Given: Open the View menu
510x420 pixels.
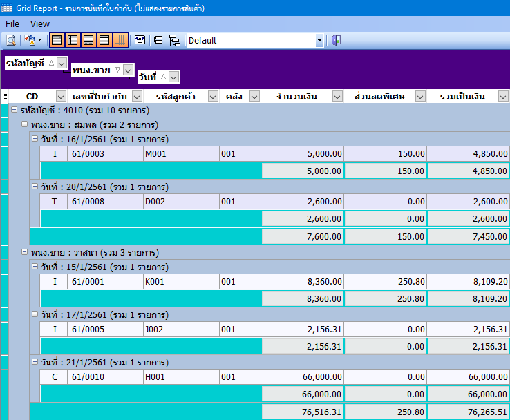Looking at the screenshot, I should click(x=40, y=23).
